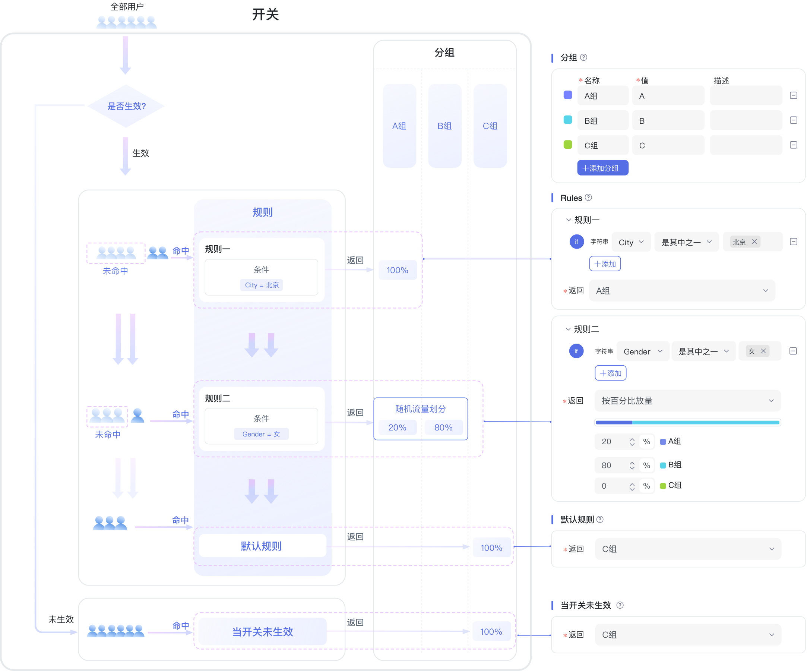
Task: Open the 按百分比放量 return dropdown
Action: pos(687,401)
